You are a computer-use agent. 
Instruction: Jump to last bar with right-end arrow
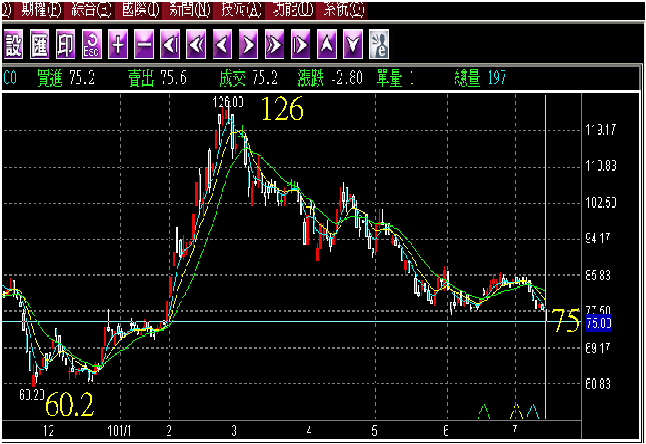click(x=300, y=45)
